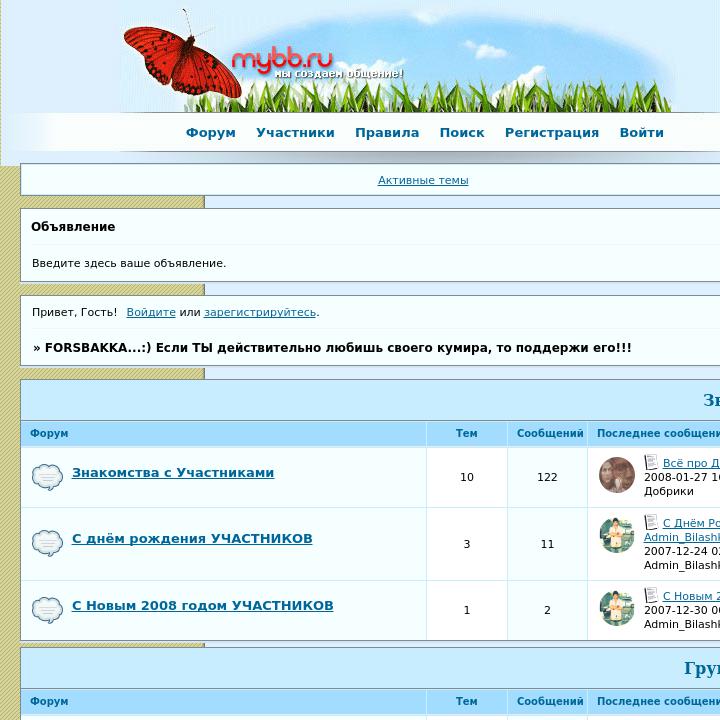720x720 pixels.
Task: Click topics count 10 for Знакомства
Action: (x=467, y=477)
